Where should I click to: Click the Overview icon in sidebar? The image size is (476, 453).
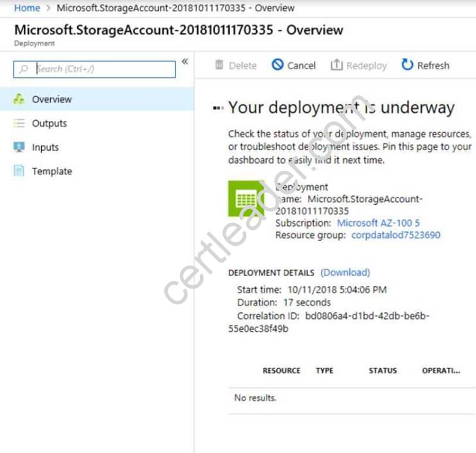(x=19, y=99)
